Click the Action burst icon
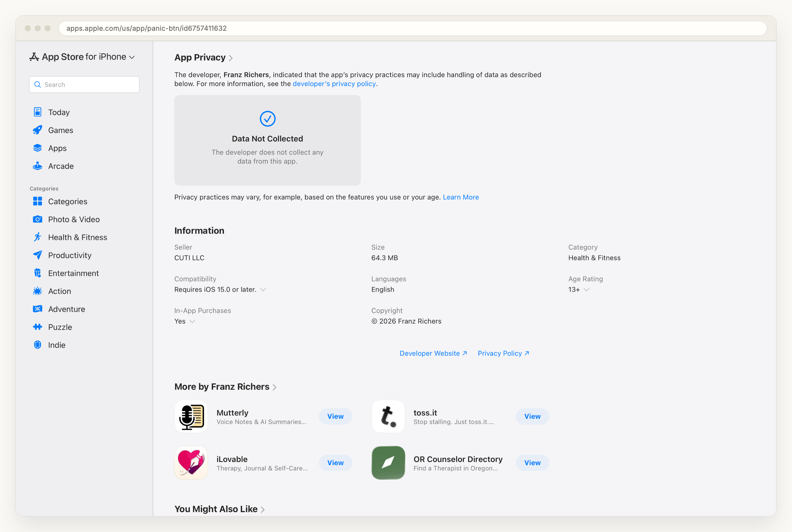The image size is (792, 532). (x=37, y=291)
